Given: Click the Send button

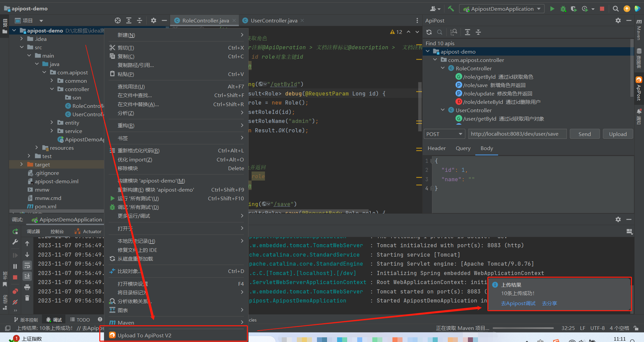Looking at the screenshot, I should click(x=585, y=134).
